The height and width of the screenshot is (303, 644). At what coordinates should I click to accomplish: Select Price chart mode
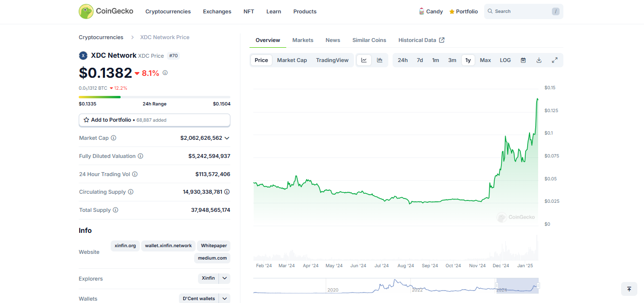click(261, 60)
